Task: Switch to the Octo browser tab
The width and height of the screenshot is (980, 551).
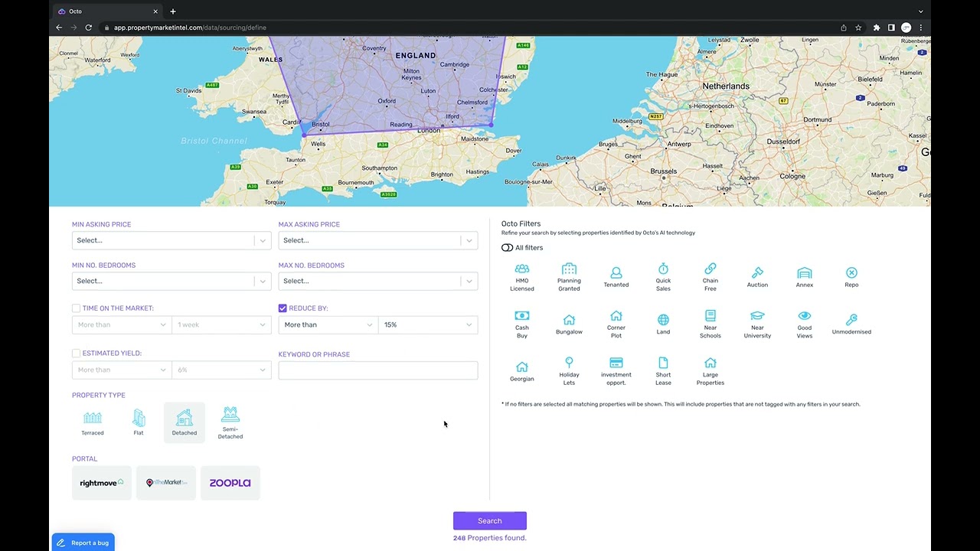Action: (107, 11)
